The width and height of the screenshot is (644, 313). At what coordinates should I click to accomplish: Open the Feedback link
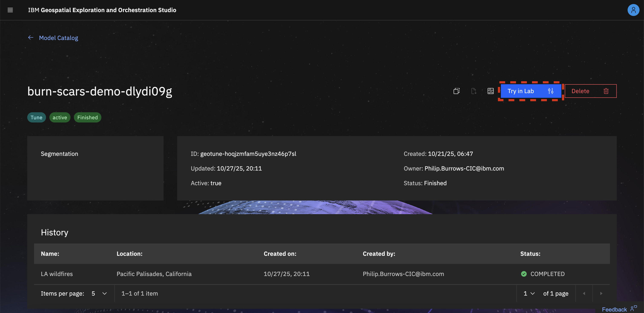tap(614, 309)
